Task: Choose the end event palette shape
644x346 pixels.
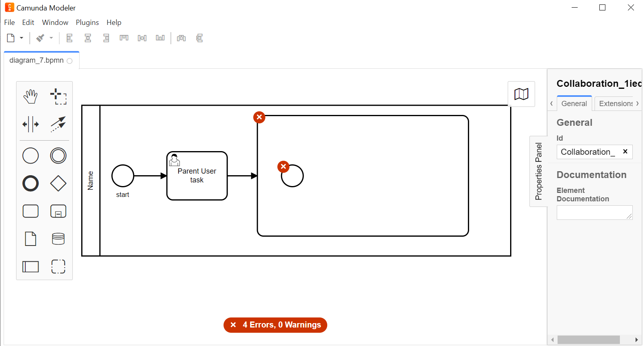Action: 31,184
